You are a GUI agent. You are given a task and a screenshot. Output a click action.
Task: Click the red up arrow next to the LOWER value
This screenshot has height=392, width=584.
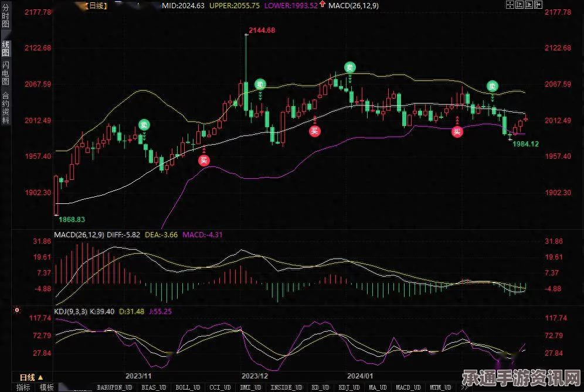(x=322, y=5)
